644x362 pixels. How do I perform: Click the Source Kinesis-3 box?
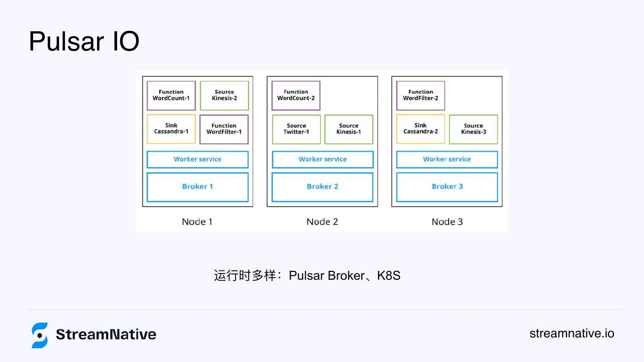(474, 129)
